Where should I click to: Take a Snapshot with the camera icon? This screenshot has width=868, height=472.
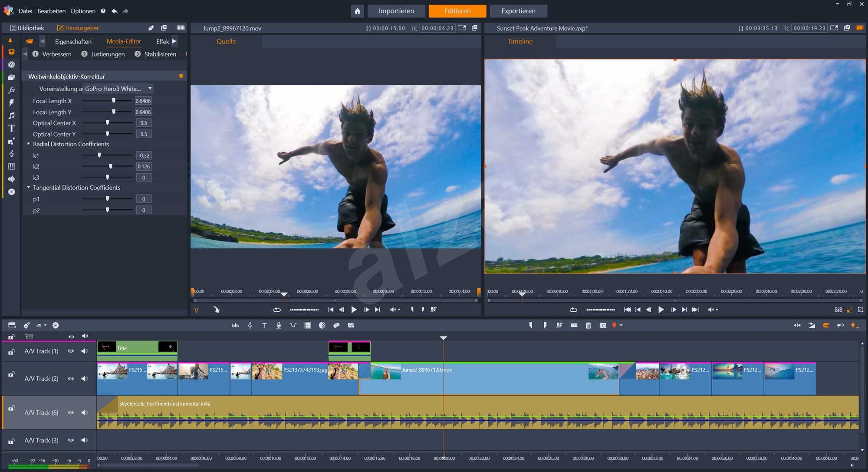click(x=603, y=325)
